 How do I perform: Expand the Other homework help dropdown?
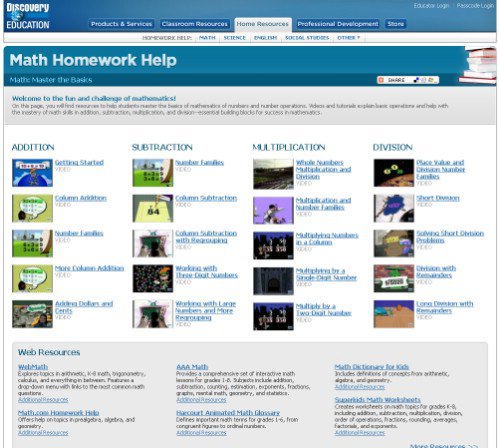coord(349,38)
